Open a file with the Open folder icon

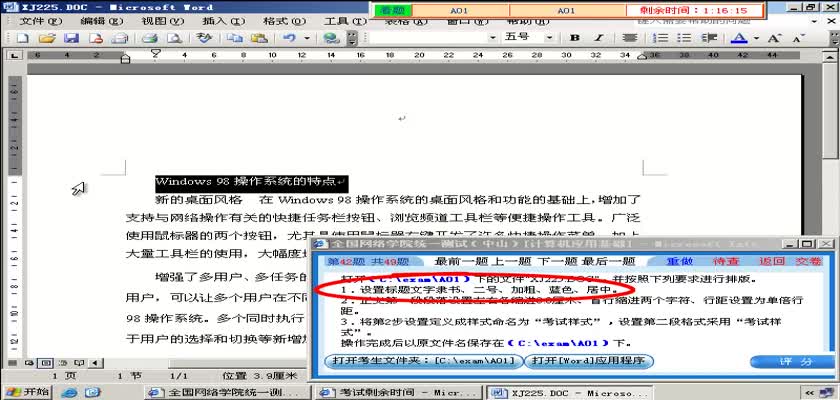coord(47,38)
